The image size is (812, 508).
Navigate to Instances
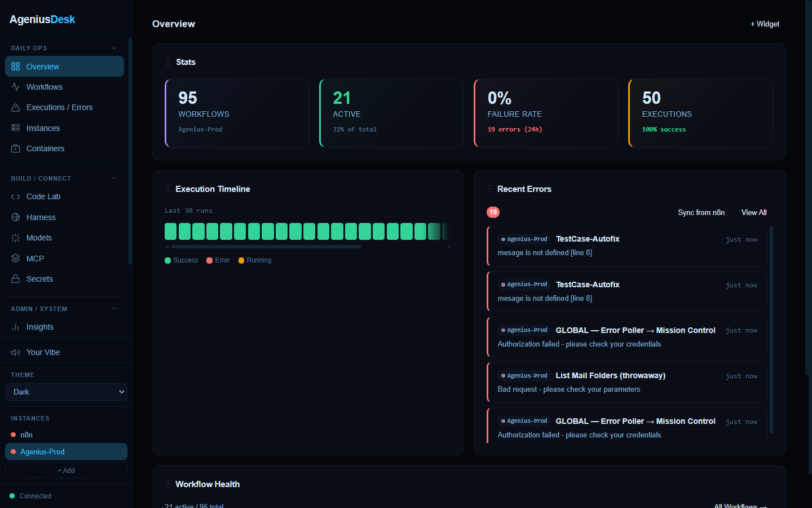[64, 128]
